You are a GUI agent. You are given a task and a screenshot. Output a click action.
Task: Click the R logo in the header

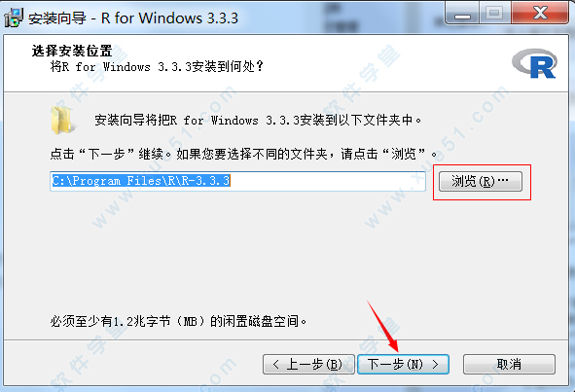coord(535,63)
